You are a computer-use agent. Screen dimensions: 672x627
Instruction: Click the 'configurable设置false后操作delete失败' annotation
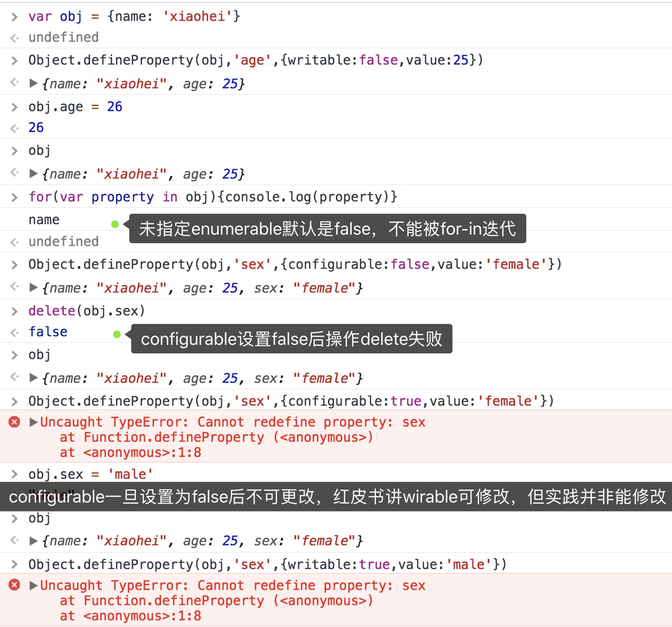coord(291,339)
